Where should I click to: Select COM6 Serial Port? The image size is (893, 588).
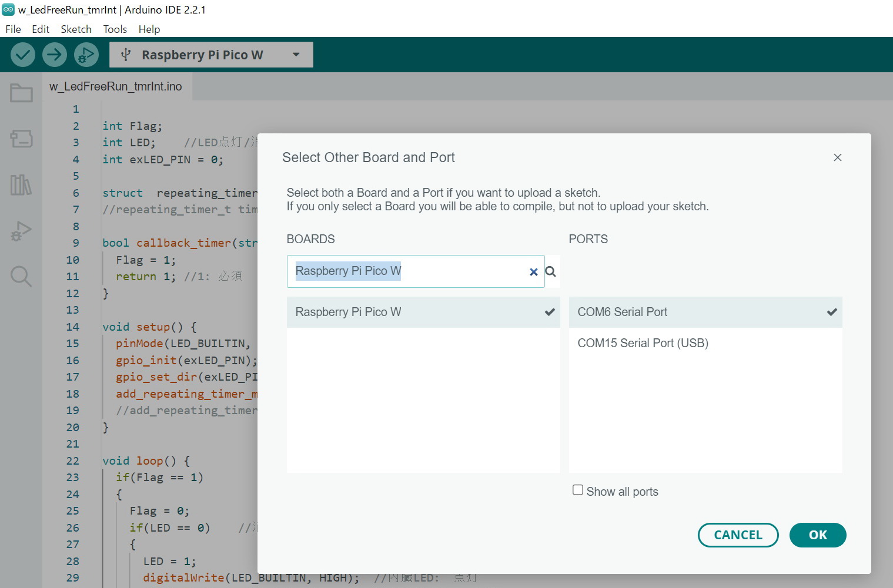pyautogui.click(x=705, y=312)
